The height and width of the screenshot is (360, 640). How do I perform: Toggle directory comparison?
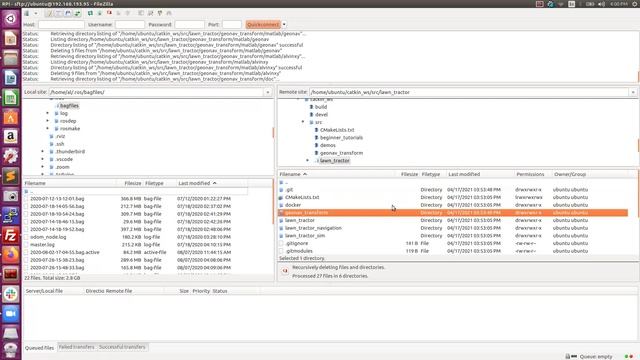pyautogui.click(x=150, y=13)
